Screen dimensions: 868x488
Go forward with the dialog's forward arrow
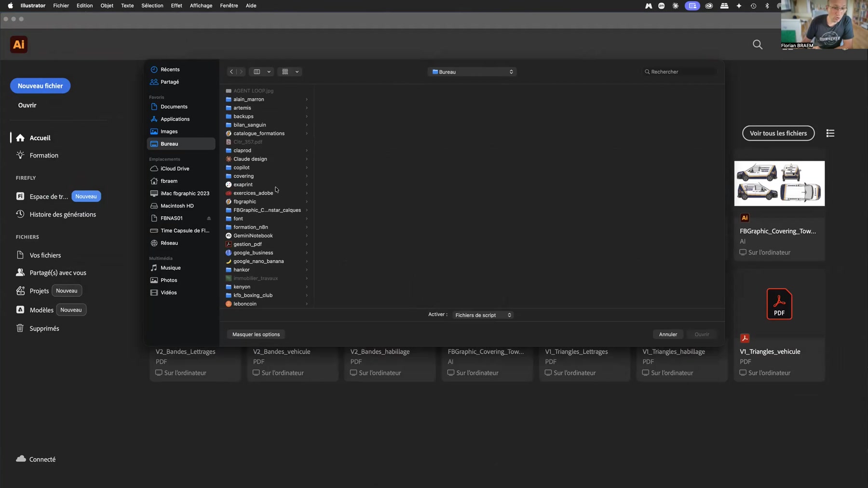[241, 72]
